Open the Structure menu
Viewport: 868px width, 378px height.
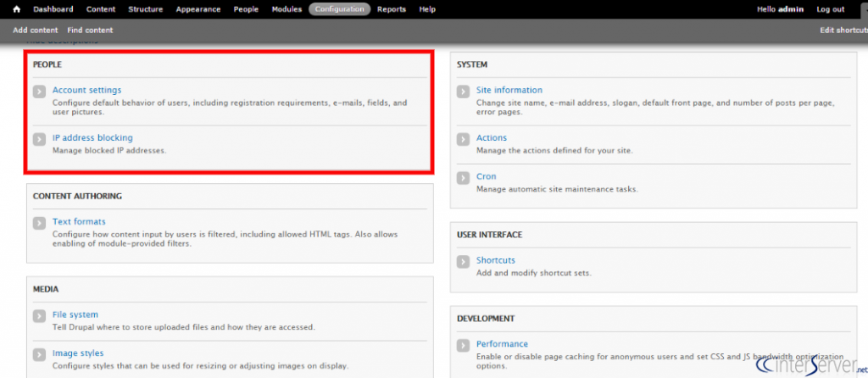tap(146, 9)
